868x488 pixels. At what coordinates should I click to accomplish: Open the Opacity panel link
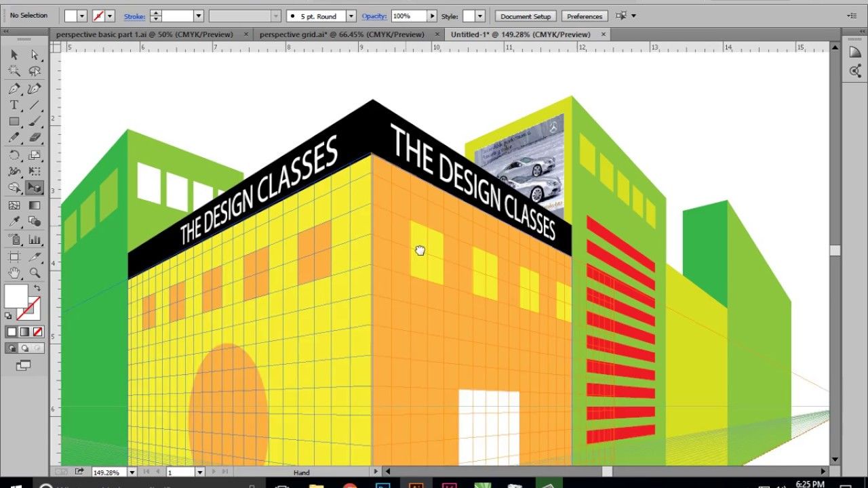click(374, 16)
